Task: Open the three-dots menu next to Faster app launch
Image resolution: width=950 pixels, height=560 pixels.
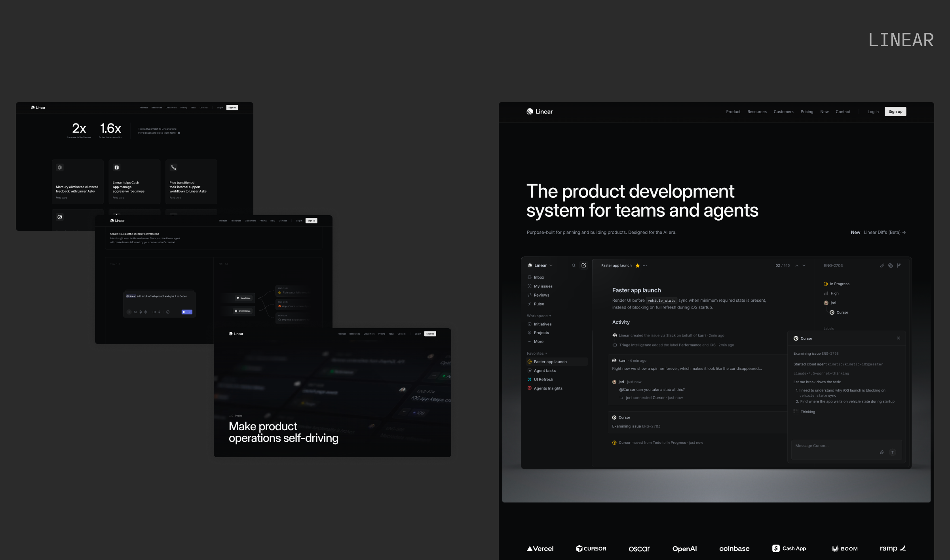Action: pyautogui.click(x=645, y=265)
